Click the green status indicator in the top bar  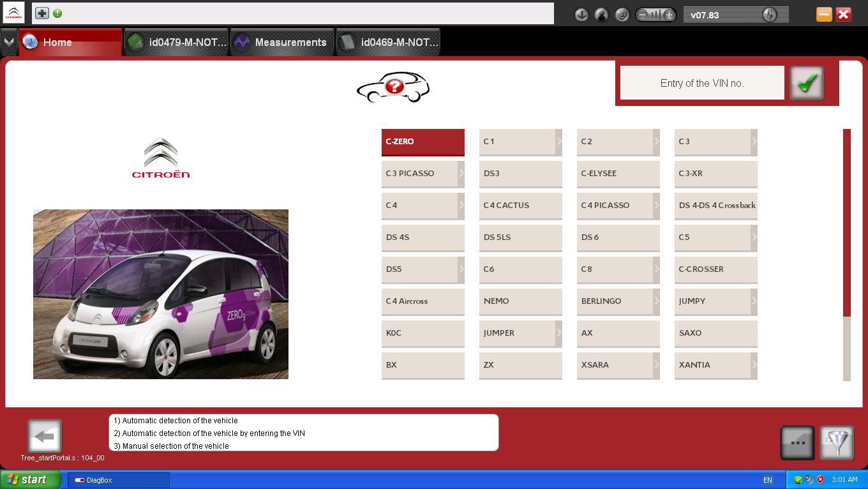point(57,13)
